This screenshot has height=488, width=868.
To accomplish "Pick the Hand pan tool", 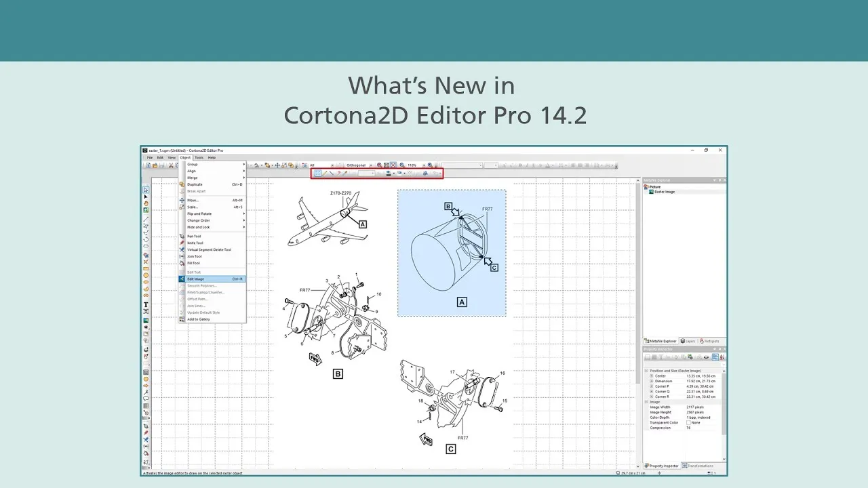I will [146, 203].
